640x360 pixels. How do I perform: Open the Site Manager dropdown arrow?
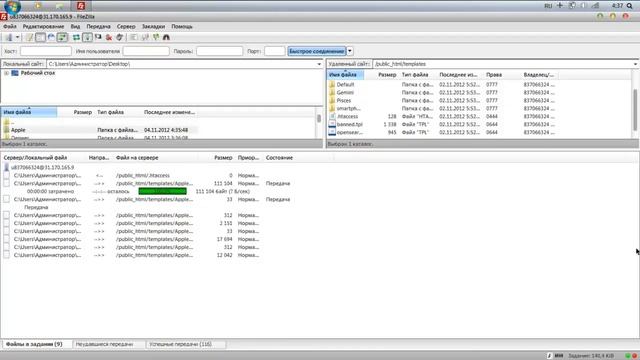pyautogui.click(x=17, y=37)
